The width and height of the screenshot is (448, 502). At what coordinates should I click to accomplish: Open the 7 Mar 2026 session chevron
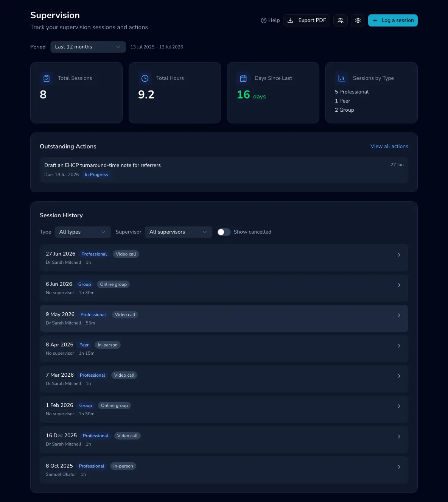click(x=399, y=376)
